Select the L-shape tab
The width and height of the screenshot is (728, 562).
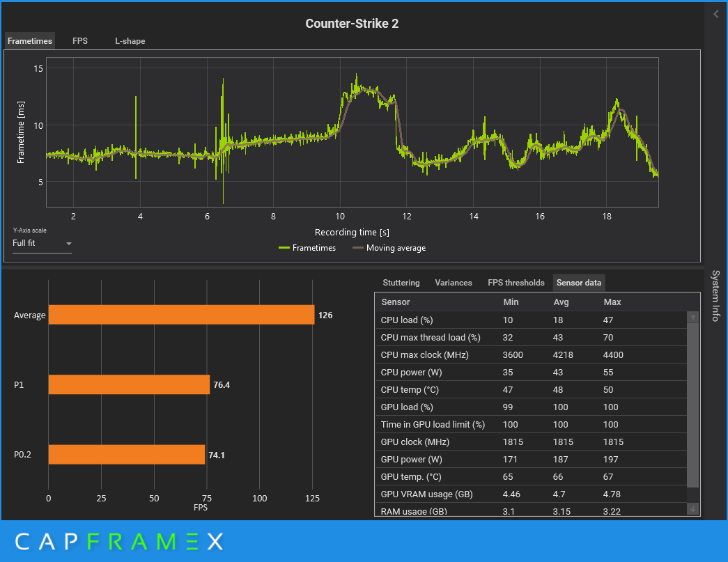[130, 41]
